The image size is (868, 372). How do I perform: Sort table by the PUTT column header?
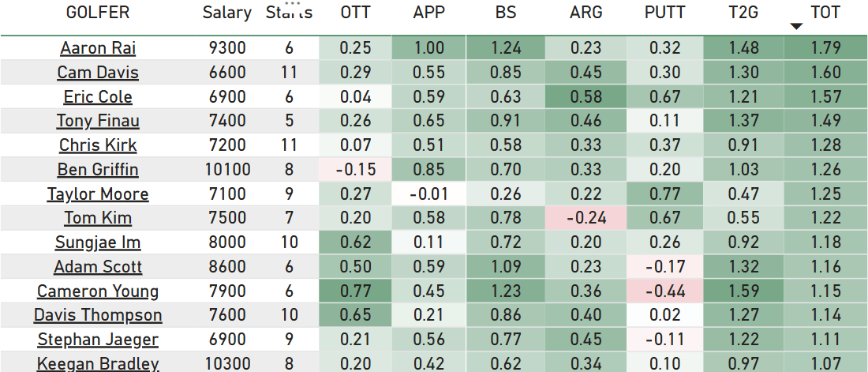click(665, 12)
